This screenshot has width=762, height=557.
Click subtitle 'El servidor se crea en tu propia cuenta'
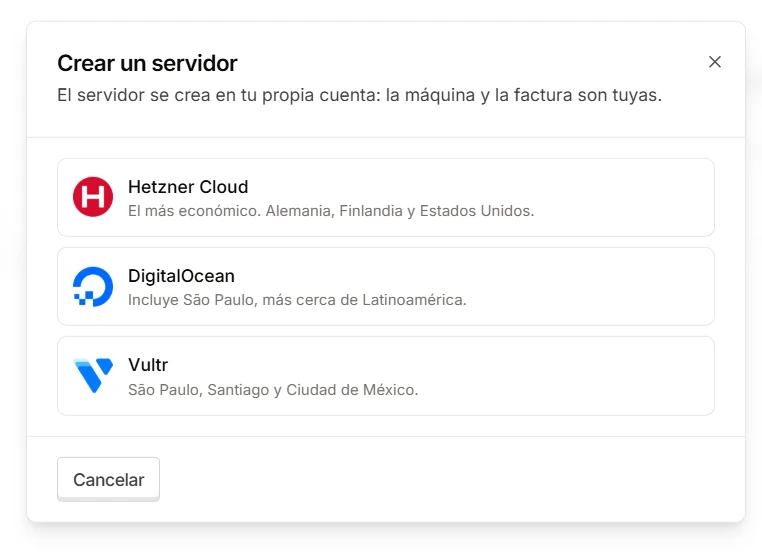(360, 95)
